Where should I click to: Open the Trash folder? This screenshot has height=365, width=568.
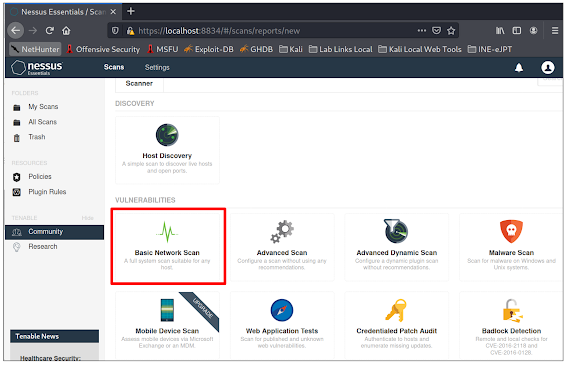click(x=37, y=137)
